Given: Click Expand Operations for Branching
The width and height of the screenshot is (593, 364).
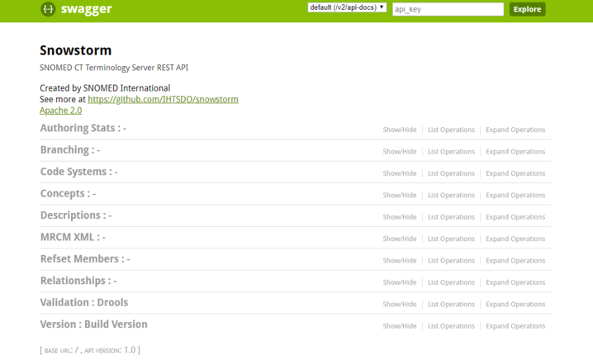Looking at the screenshot, I should click(x=515, y=152).
